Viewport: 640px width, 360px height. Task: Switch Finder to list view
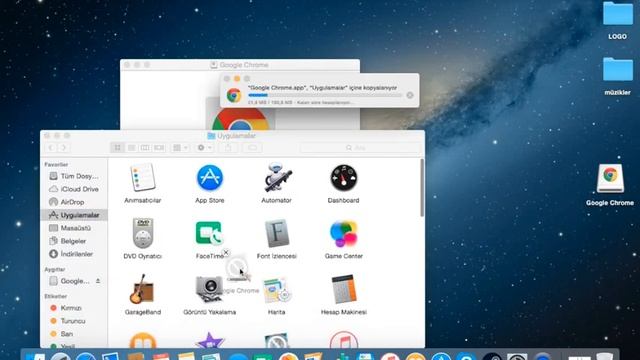coord(131,148)
